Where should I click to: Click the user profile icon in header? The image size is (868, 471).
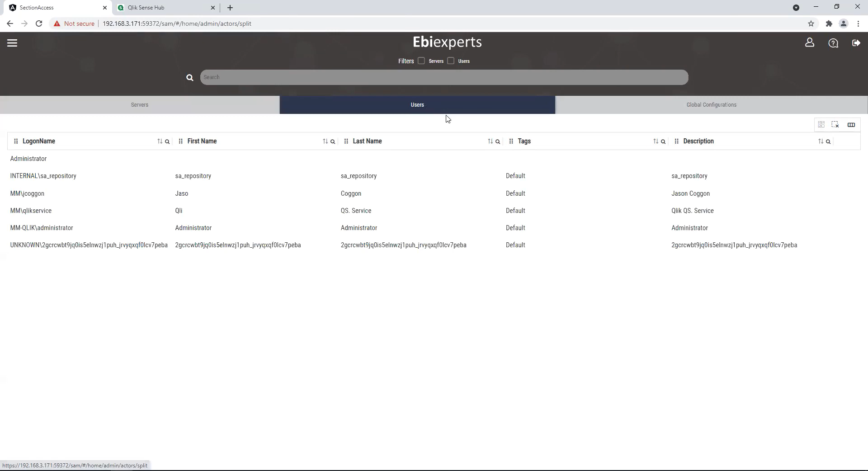pyautogui.click(x=809, y=43)
